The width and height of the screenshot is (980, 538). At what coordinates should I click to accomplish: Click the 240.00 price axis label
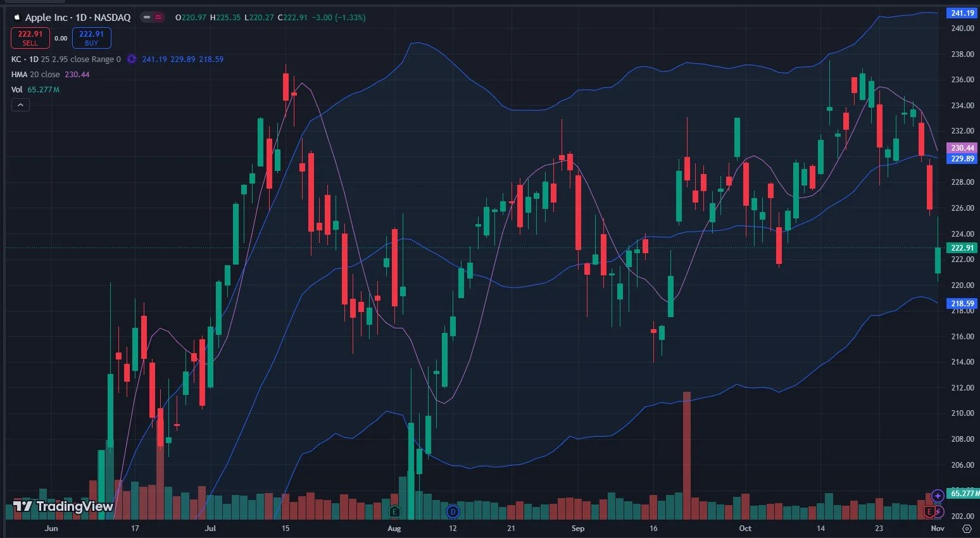[x=962, y=28]
